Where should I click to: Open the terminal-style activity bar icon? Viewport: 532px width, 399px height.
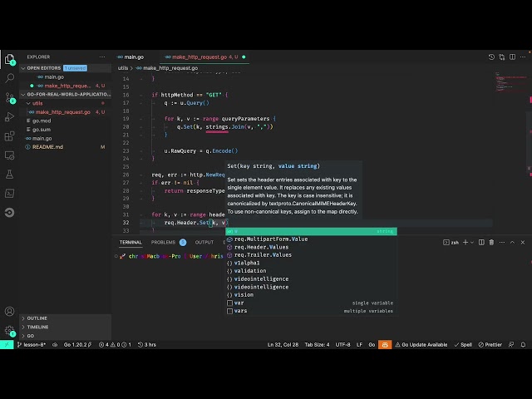[x=9, y=194]
